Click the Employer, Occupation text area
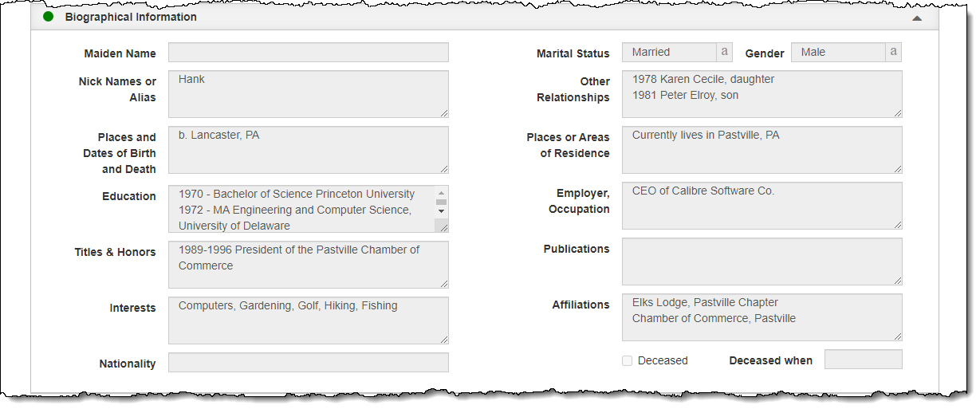The width and height of the screenshot is (980, 409). coord(762,206)
